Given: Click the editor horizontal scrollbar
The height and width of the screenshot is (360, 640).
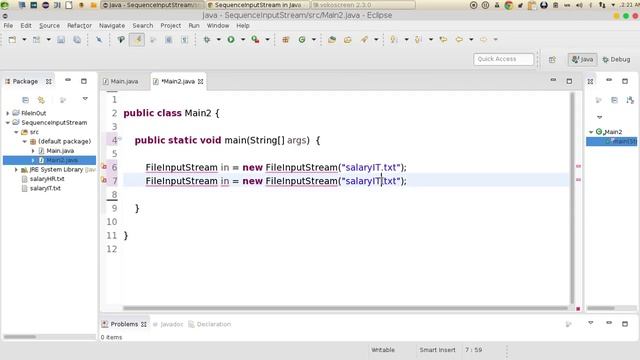Looking at the screenshot, I should tap(345, 308).
